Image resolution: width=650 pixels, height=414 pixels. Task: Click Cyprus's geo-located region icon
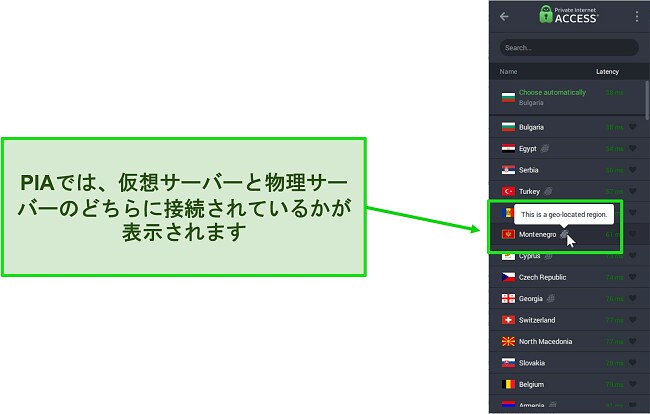pyautogui.click(x=548, y=256)
